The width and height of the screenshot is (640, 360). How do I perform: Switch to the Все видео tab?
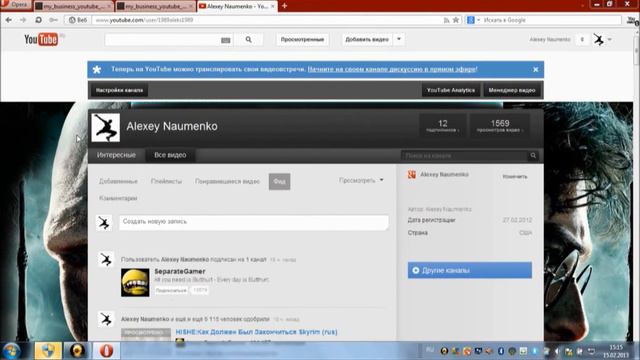[170, 155]
